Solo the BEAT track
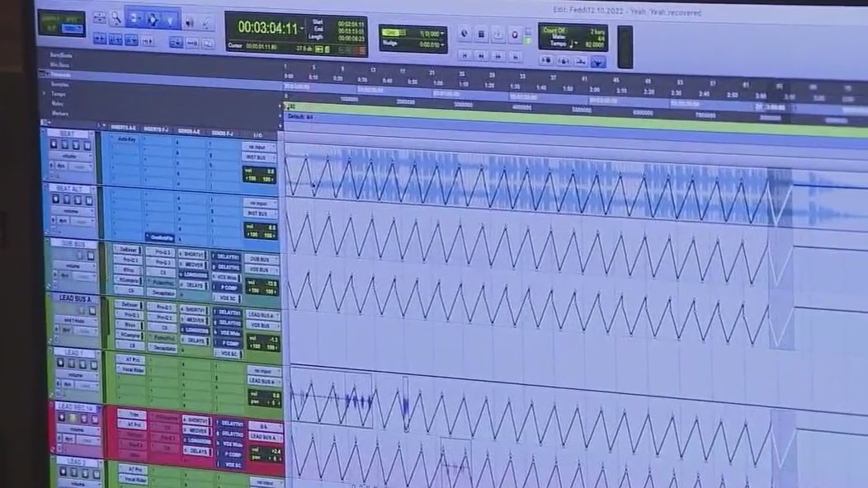This screenshot has height=488, width=868. click(78, 144)
